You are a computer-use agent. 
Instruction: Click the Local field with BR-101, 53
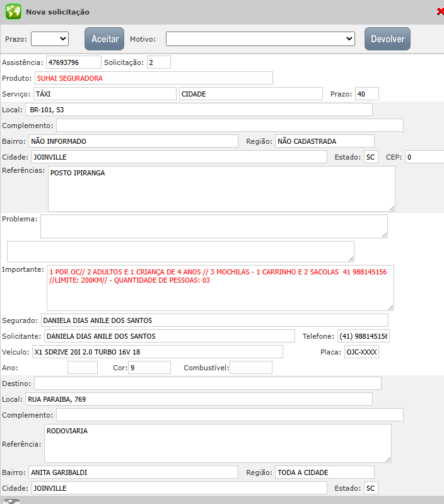(199, 110)
